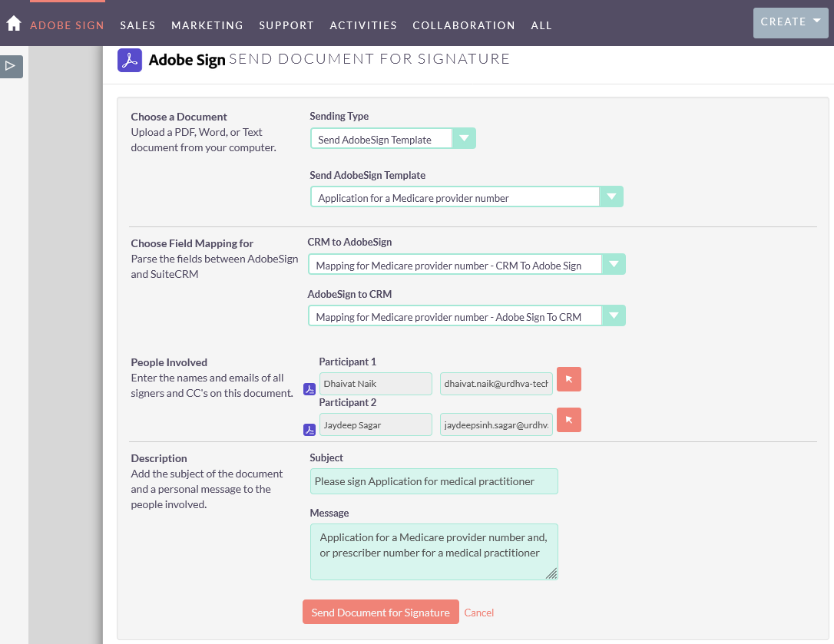Click the 'SEND DOCUMENT FOR SIGNATURE' page title
This screenshot has height=644, width=834.
[x=369, y=59]
